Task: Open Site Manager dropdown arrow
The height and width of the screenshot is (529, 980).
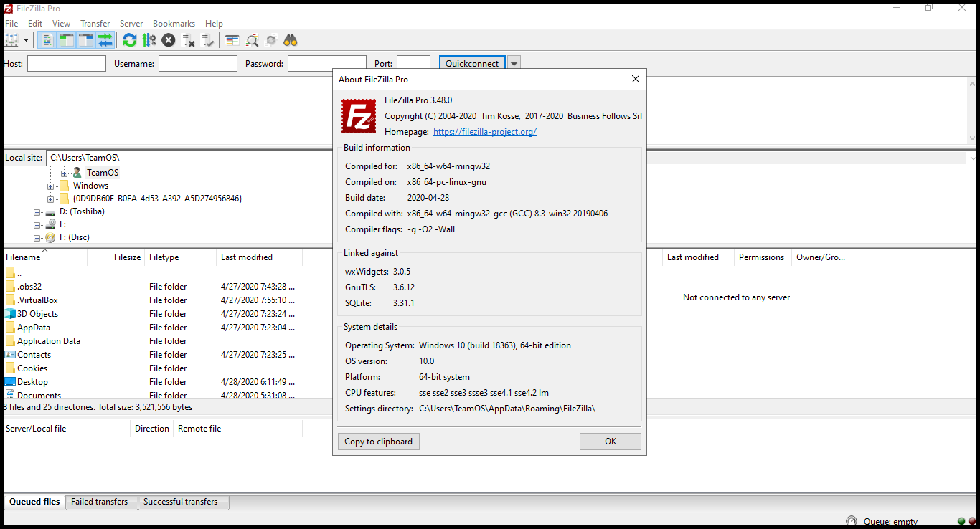Action: tap(27, 40)
